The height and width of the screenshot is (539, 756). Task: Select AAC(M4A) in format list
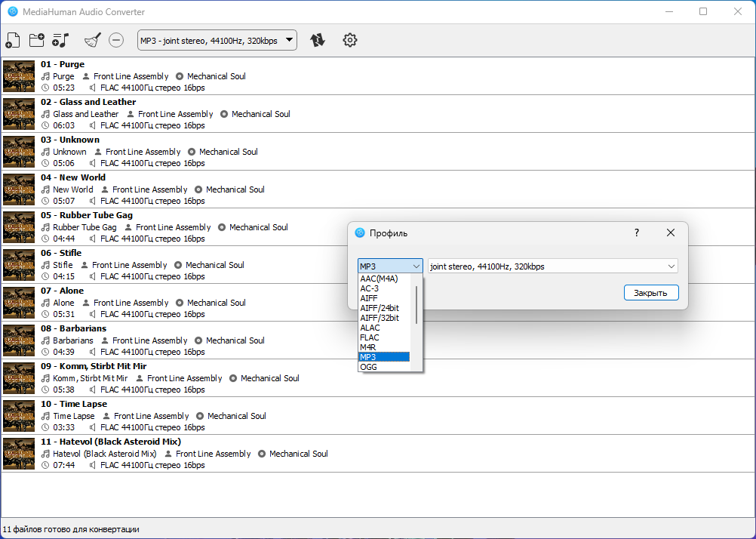(384, 279)
